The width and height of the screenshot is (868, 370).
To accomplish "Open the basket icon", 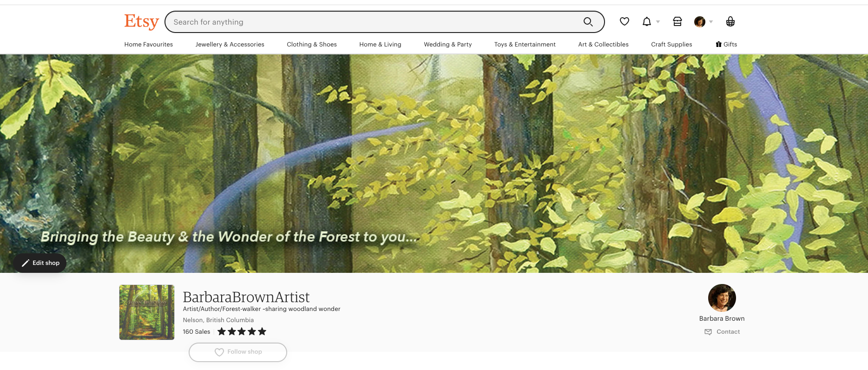I will 730,21.
